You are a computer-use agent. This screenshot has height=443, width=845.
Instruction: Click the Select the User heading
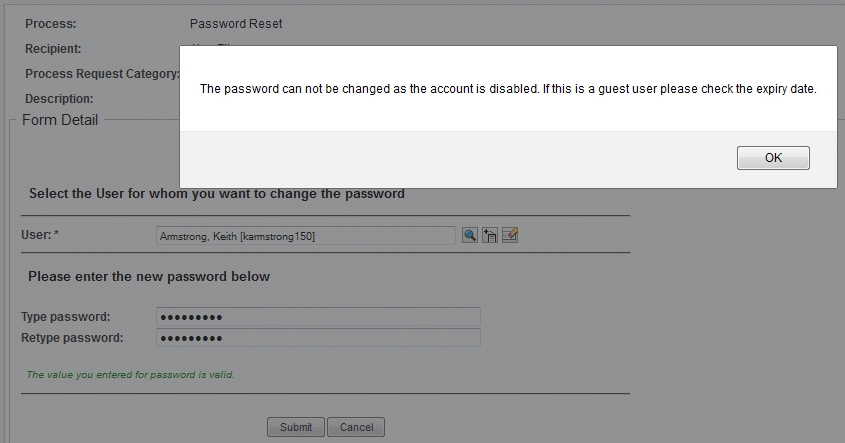pos(217,194)
